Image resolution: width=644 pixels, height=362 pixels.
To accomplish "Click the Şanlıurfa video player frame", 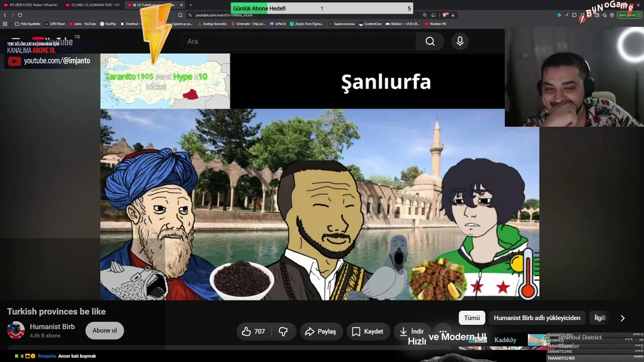I will 319,176.
